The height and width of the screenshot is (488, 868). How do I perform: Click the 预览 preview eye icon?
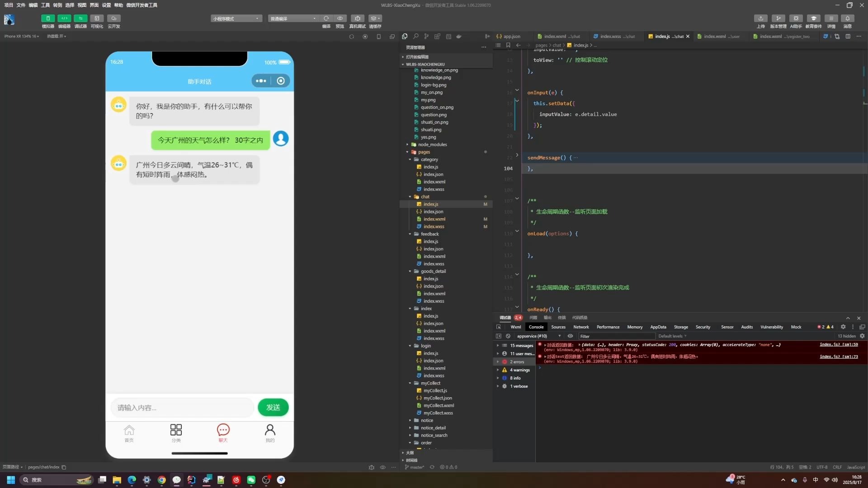tap(340, 19)
